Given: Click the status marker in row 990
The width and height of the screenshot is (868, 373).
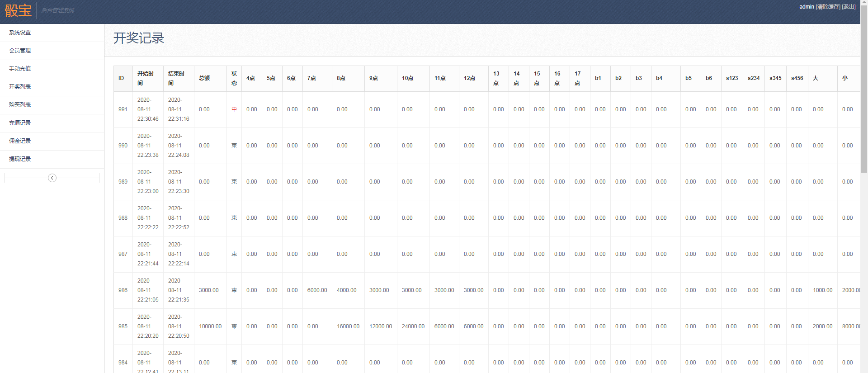Looking at the screenshot, I should point(234,146).
